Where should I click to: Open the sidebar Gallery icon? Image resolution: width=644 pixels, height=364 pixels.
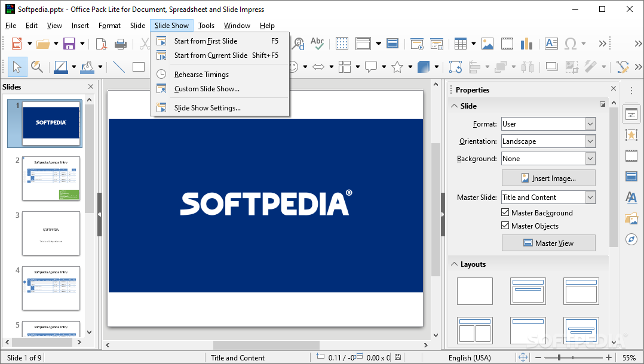(631, 218)
